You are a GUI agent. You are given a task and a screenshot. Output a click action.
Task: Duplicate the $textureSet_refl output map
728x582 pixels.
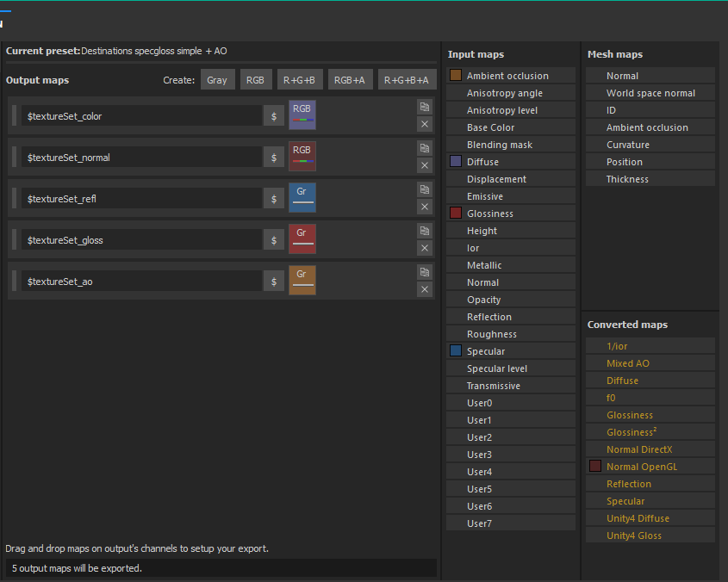coord(425,189)
